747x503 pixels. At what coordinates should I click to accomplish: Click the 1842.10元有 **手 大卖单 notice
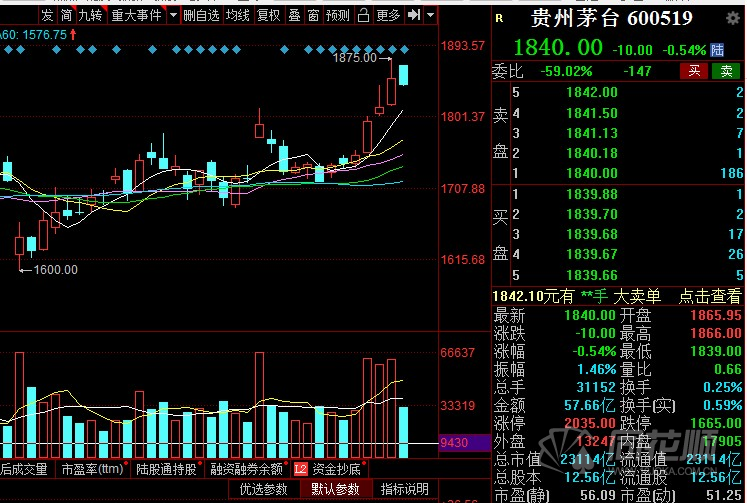576,297
